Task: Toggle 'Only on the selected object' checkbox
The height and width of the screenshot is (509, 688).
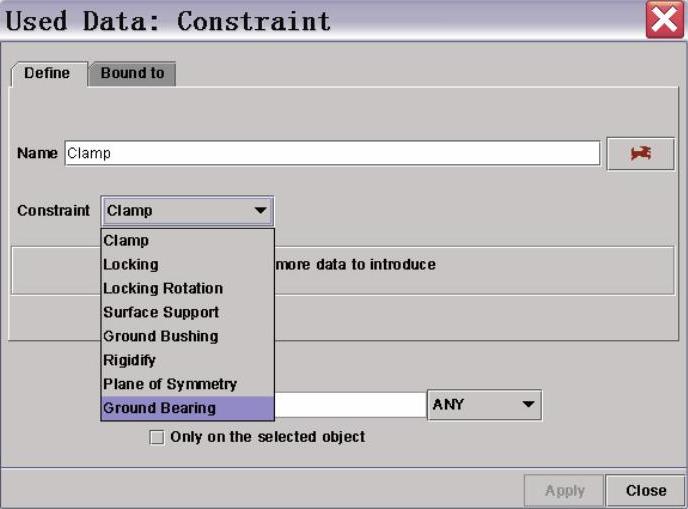Action: pyautogui.click(x=156, y=437)
